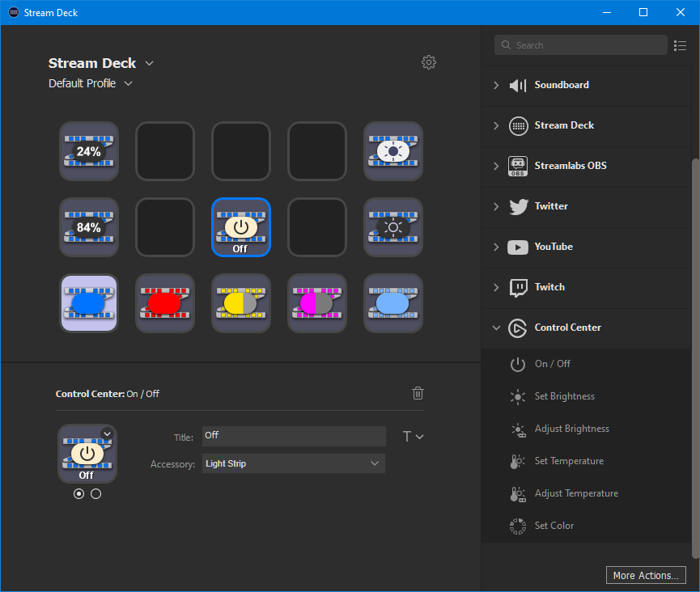Click the bright sun white key
Image resolution: width=700 pixels, height=592 pixels.
pos(392,151)
